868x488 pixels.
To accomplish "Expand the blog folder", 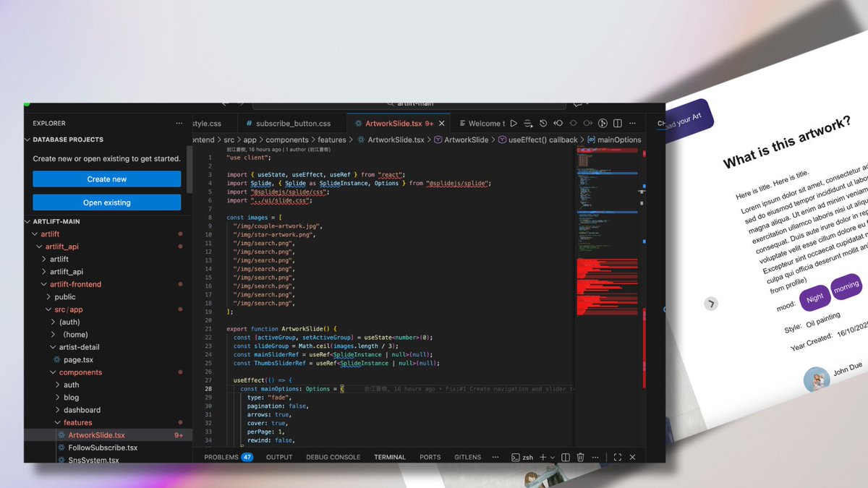I will 57,398.
